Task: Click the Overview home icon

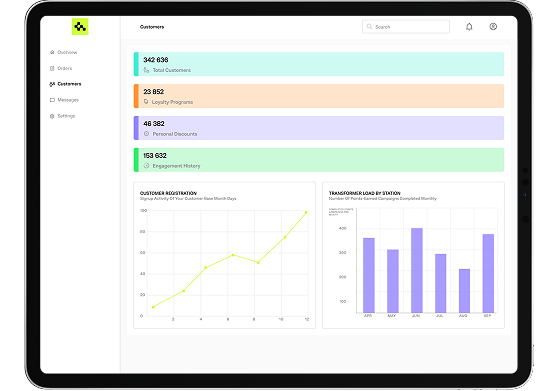Action: [52, 52]
